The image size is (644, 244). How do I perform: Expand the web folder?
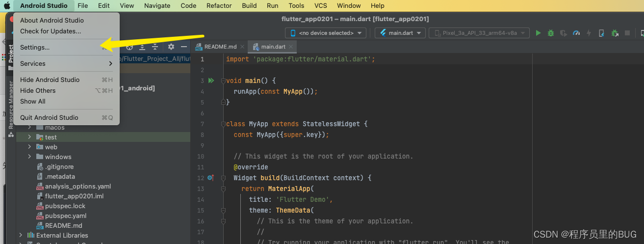tap(29, 147)
